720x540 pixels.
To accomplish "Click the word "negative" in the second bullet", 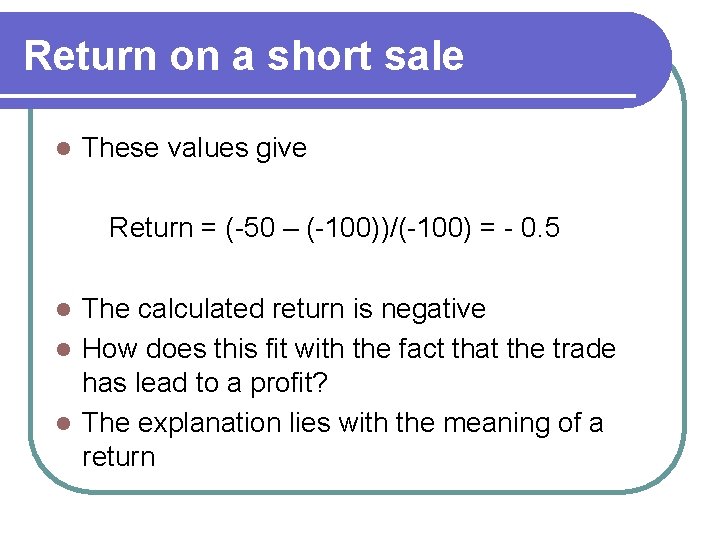I will click(x=433, y=309).
